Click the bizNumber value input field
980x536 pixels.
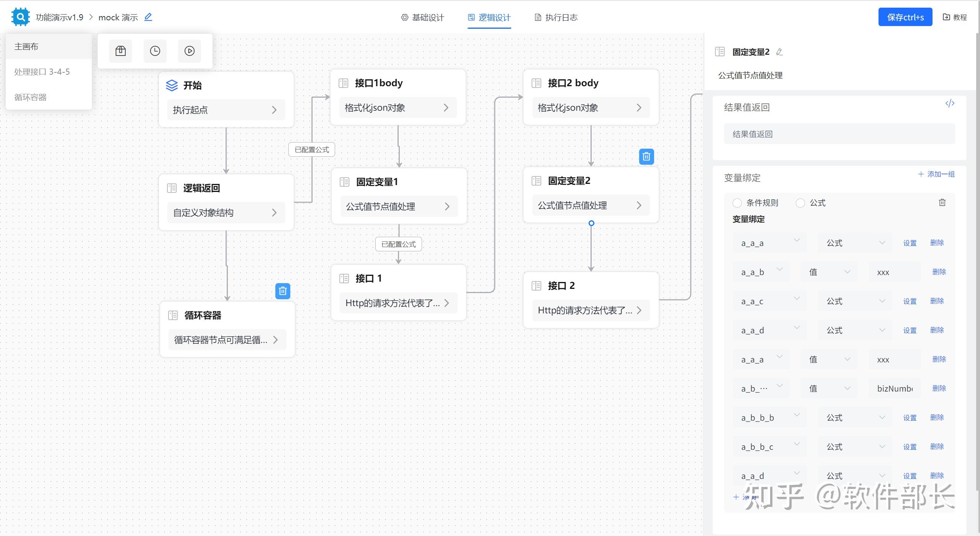tap(895, 388)
